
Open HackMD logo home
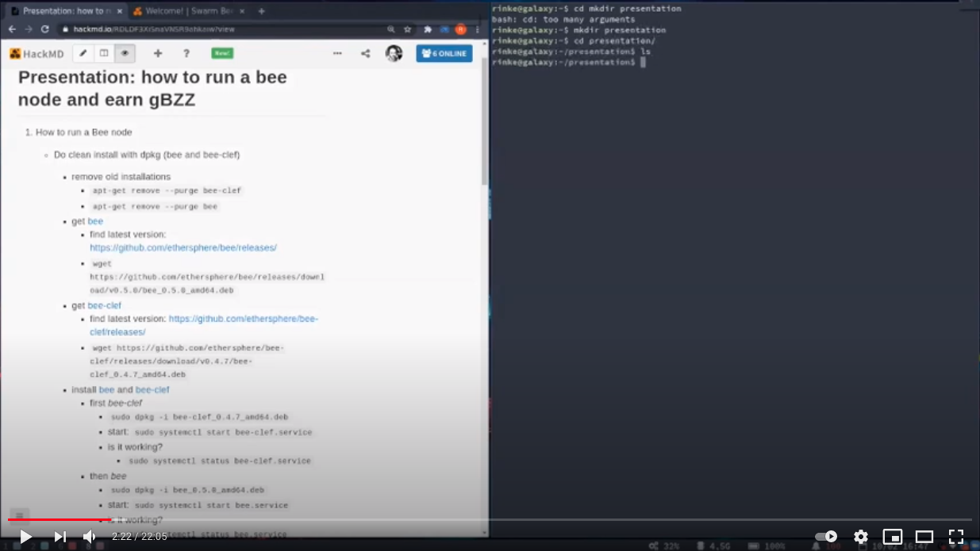(x=37, y=54)
